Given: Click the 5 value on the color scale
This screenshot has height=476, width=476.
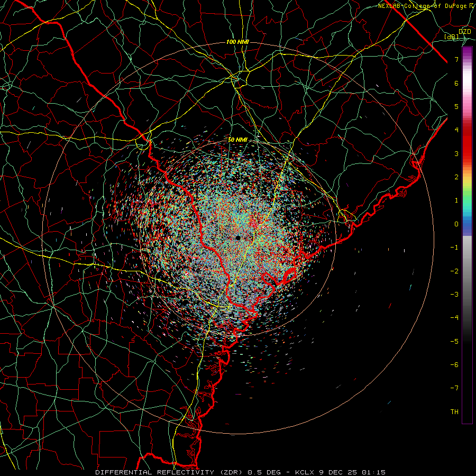Looking at the screenshot, I should point(456,106).
